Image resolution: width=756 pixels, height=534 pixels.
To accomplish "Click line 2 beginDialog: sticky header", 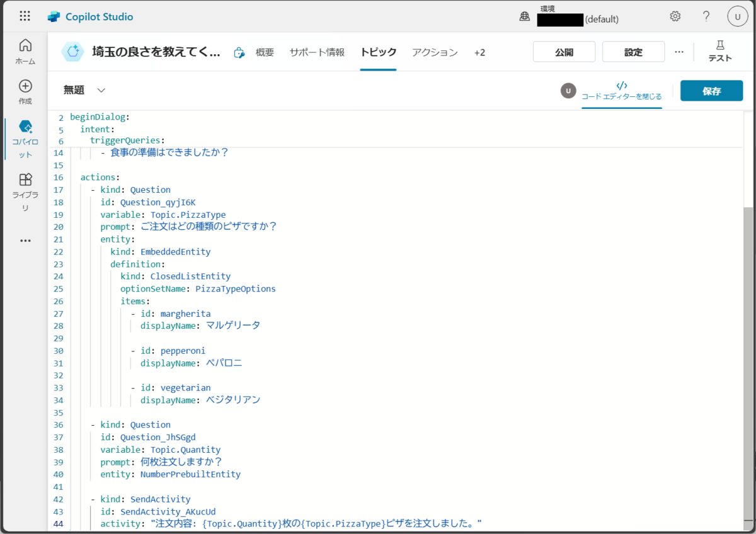I will [x=100, y=118].
